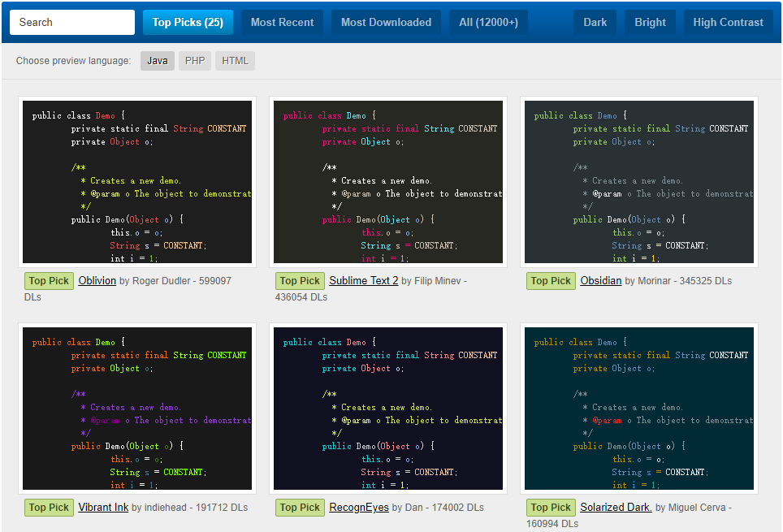Open the Obsidian theme preview thumbnail
Screen dimensions: 783x532
click(639, 182)
